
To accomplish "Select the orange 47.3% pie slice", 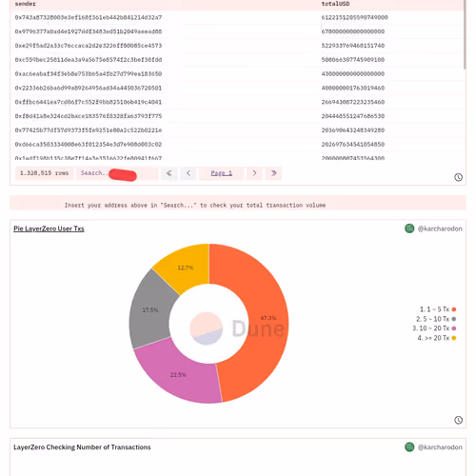I will click(268, 318).
